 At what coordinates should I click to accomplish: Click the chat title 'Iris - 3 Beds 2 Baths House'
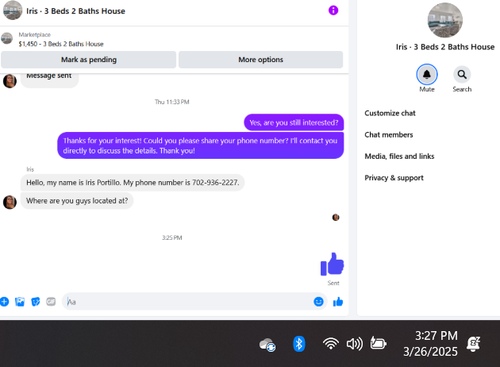pyautogui.click(x=76, y=11)
